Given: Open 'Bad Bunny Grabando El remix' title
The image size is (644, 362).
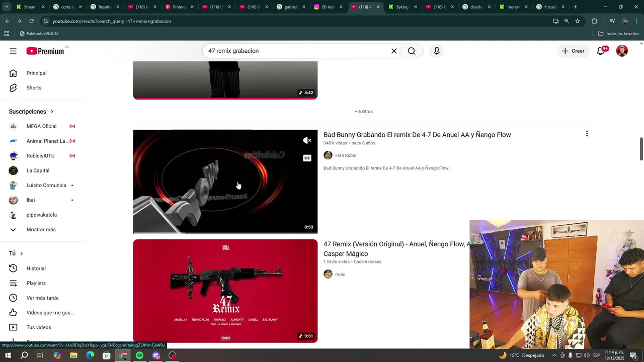Looking at the screenshot, I should point(417,135).
